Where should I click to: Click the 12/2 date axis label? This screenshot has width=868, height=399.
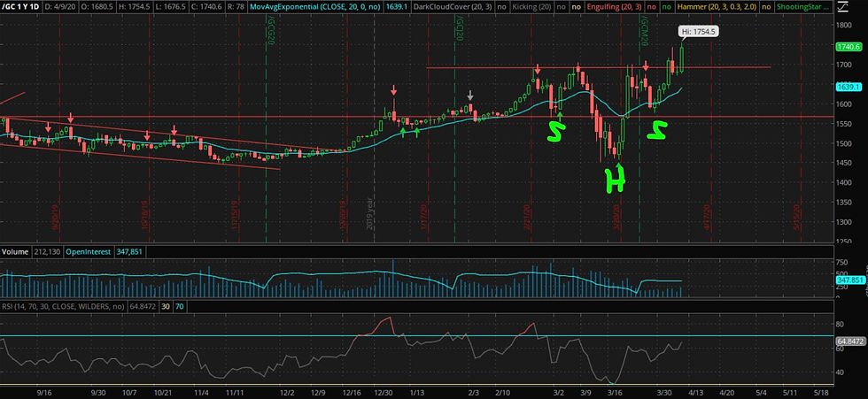[287, 393]
